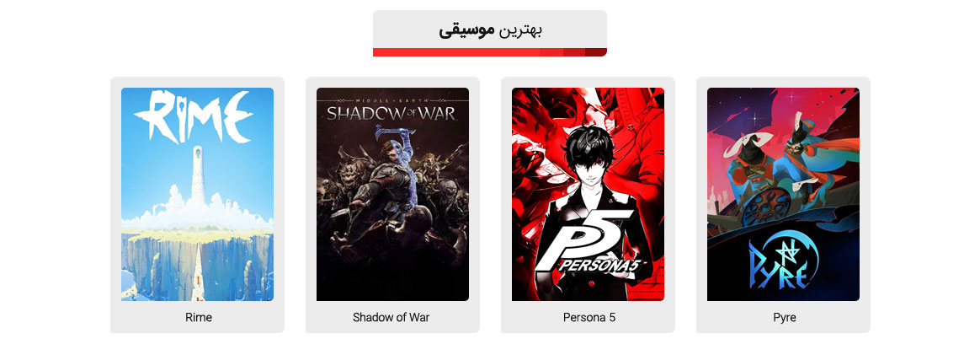
Task: Click the Middle-earth Shadow of War title logo
Action: [x=391, y=110]
